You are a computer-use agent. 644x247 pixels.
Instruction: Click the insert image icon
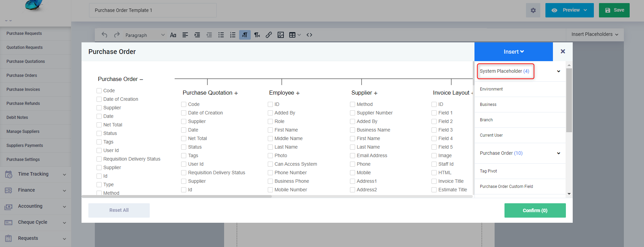point(281,35)
